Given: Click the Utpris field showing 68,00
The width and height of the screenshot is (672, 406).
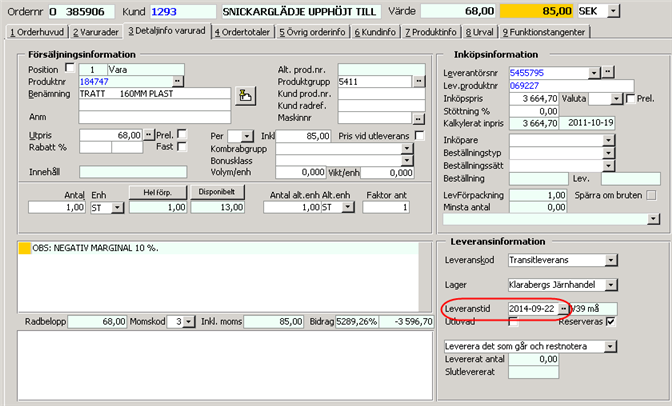Looking at the screenshot, I should tap(111, 135).
